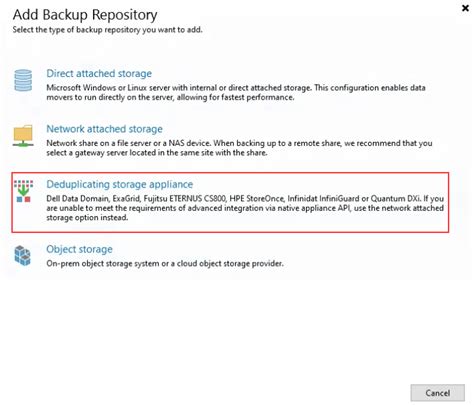Click the deduplication arrow icon
Viewport: 474px width, 405px height.
[x=23, y=191]
